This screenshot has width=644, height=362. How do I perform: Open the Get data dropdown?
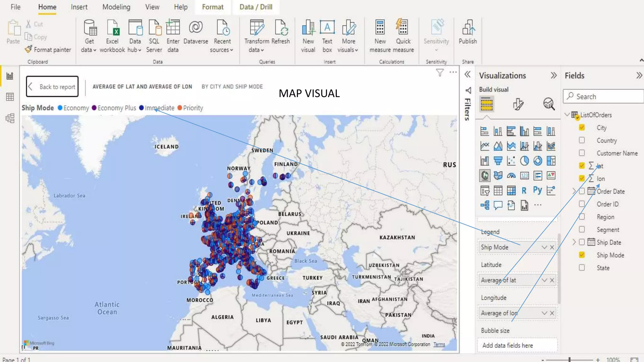[x=89, y=50]
